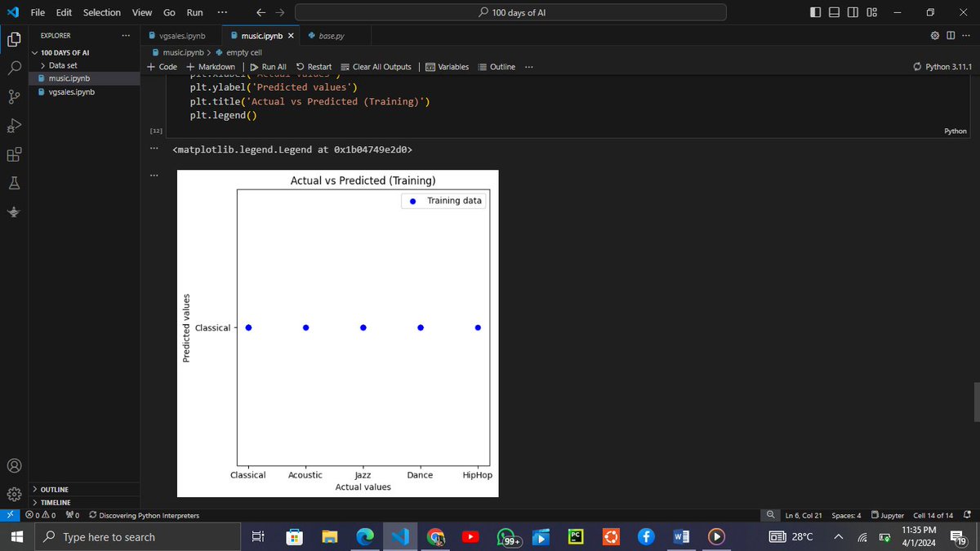
Task: Open output actions ellipsis beside the plot
Action: pos(154,175)
